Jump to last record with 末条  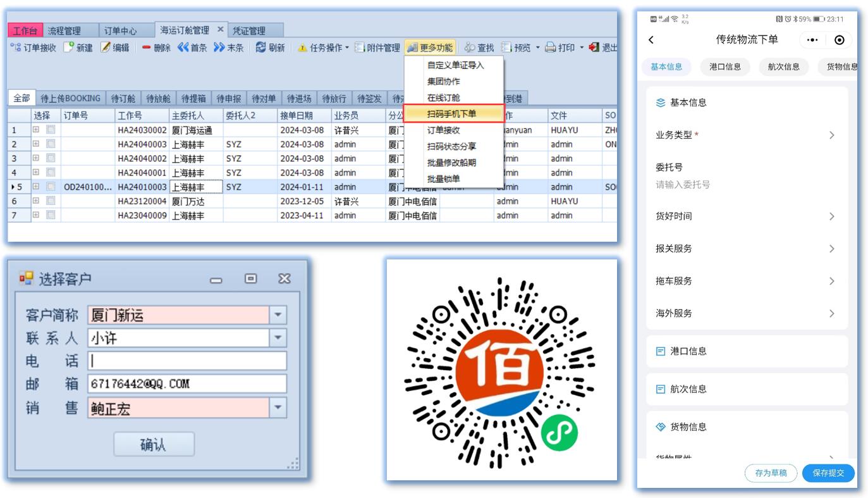229,47
